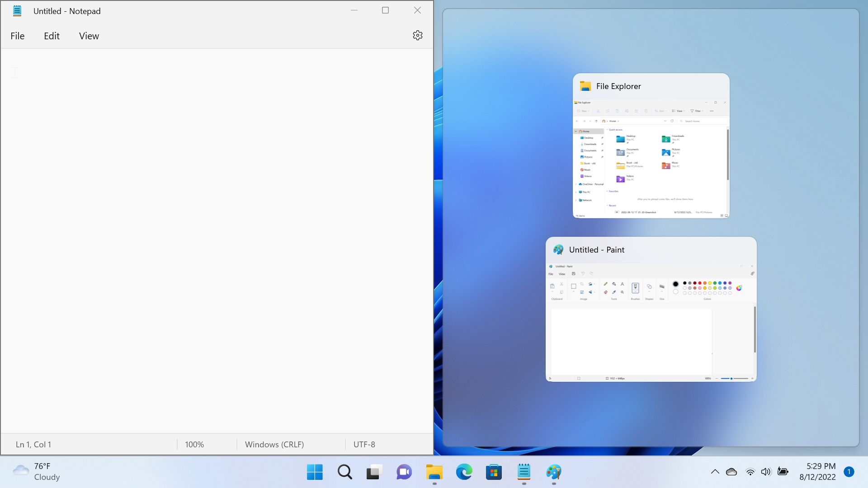Open the clock and date 5:29 PM
This screenshot has width=868, height=488.
tap(817, 472)
